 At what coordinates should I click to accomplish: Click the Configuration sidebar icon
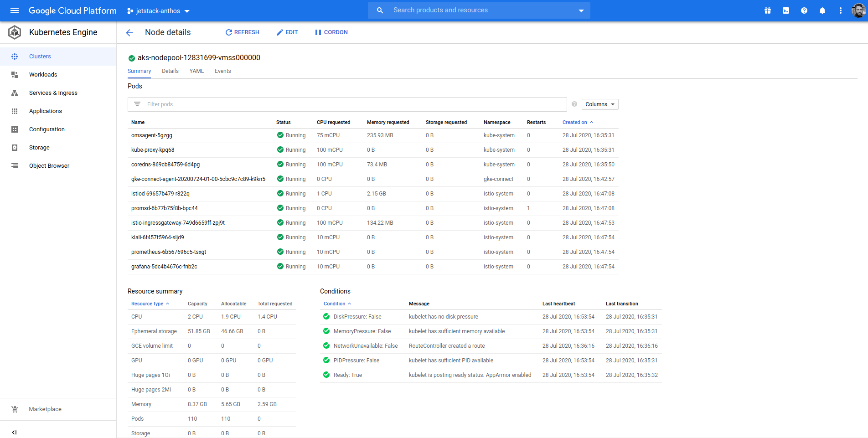pos(15,129)
